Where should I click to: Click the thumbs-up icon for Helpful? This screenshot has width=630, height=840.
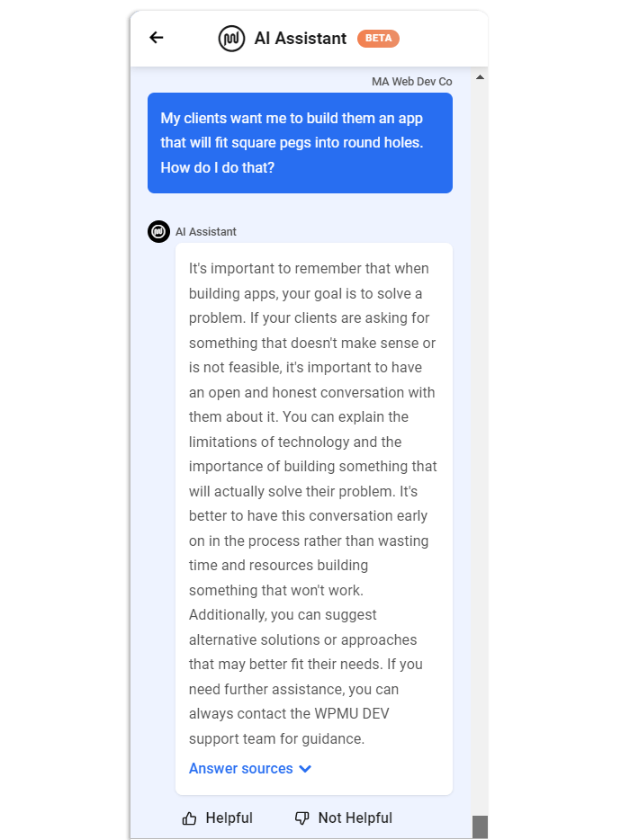(x=190, y=818)
